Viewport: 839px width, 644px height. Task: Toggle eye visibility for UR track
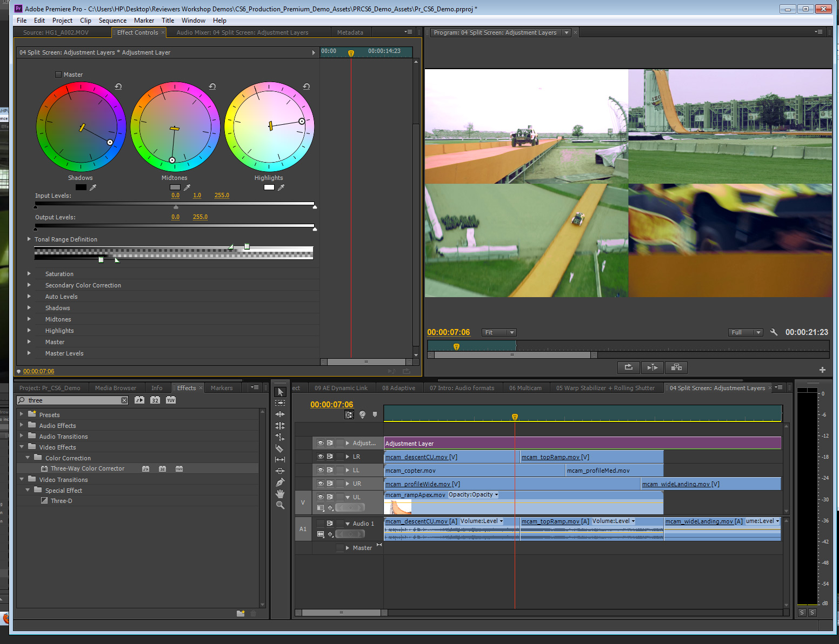pyautogui.click(x=321, y=484)
